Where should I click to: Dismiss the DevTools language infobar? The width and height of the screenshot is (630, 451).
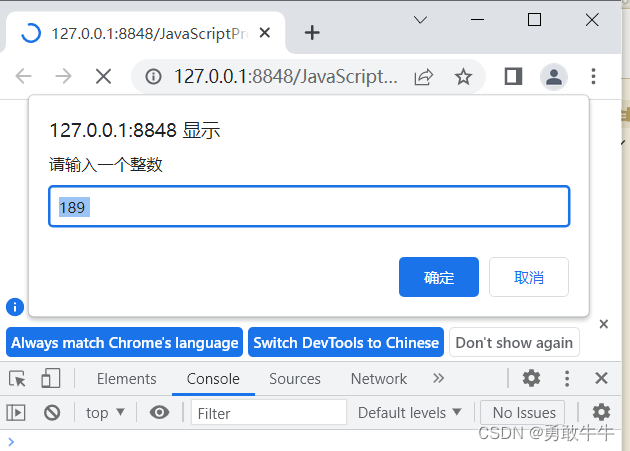pos(603,324)
